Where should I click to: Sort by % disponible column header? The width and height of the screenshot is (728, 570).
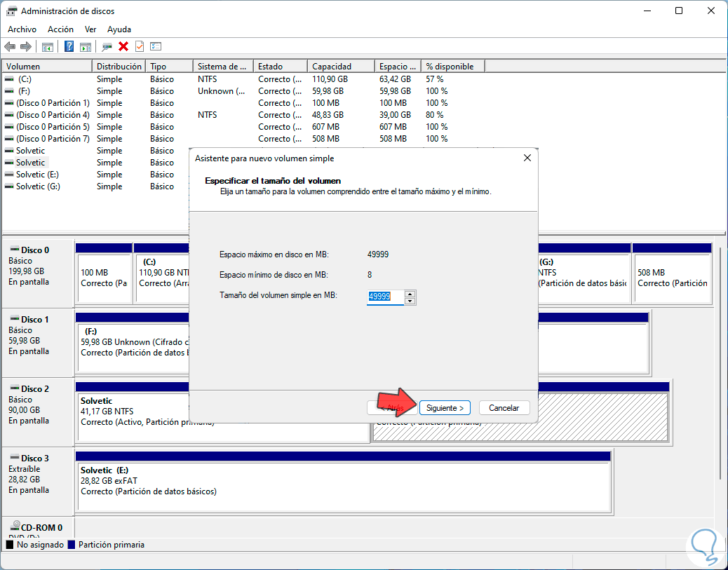coord(452,67)
